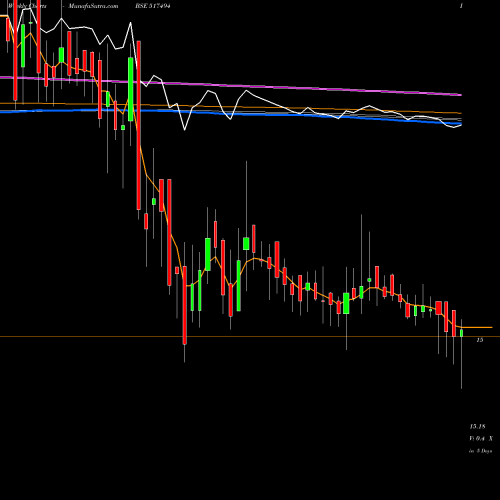Click the 'in 5 Days' label
This screenshot has width=500, height=500.
coord(480,451)
